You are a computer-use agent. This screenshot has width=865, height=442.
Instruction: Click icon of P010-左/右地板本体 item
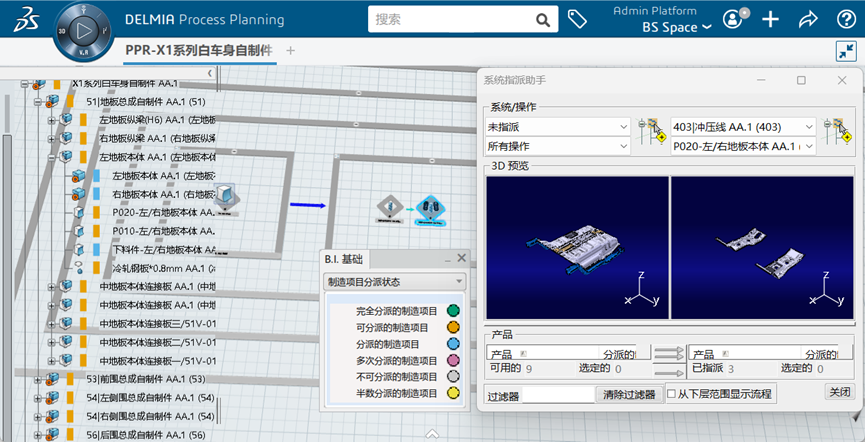(78, 231)
